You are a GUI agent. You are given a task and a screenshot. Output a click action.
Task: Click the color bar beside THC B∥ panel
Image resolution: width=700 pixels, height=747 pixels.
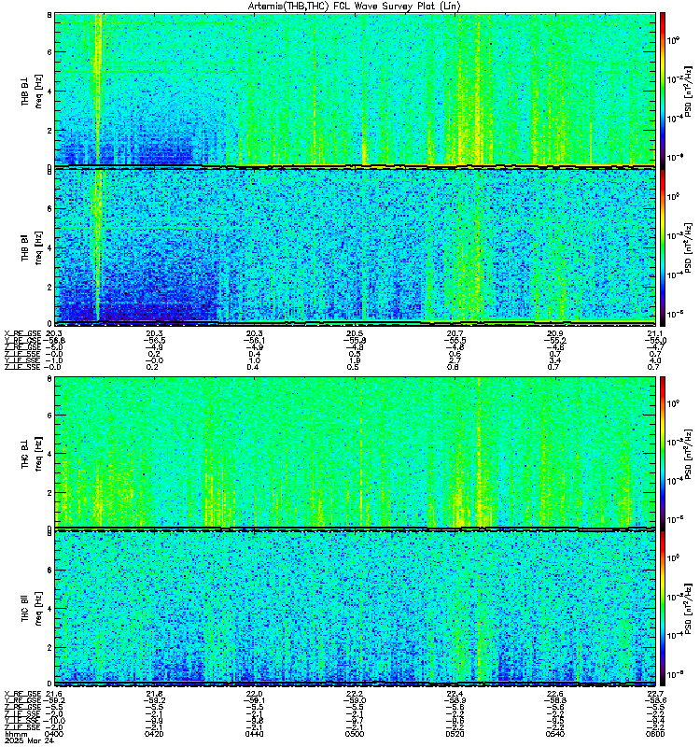point(663,608)
